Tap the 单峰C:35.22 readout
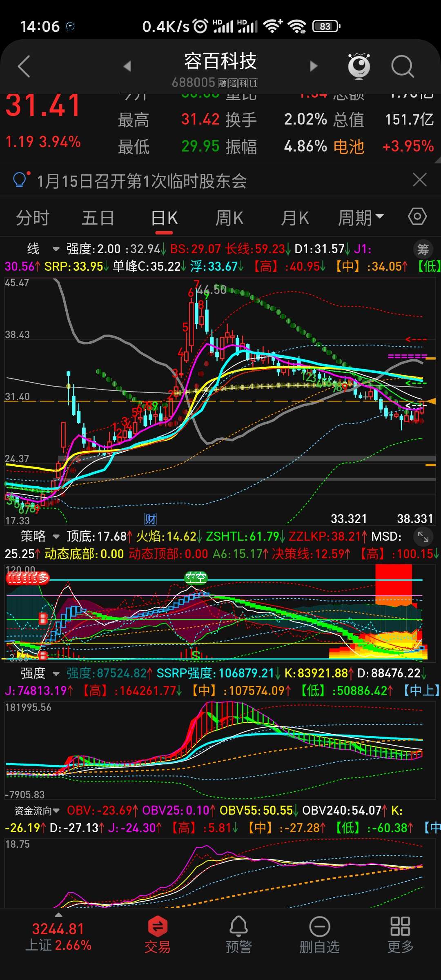The height and width of the screenshot is (980, 441). [149, 267]
